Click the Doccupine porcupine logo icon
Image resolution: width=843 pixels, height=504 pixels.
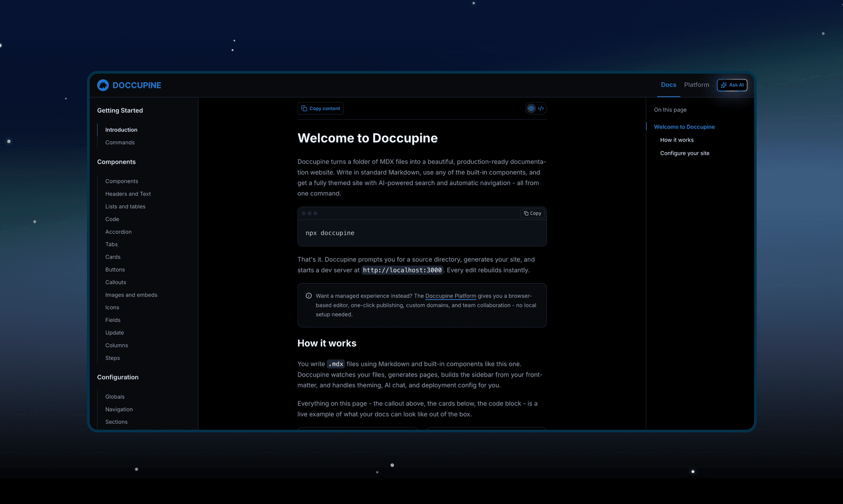click(103, 85)
